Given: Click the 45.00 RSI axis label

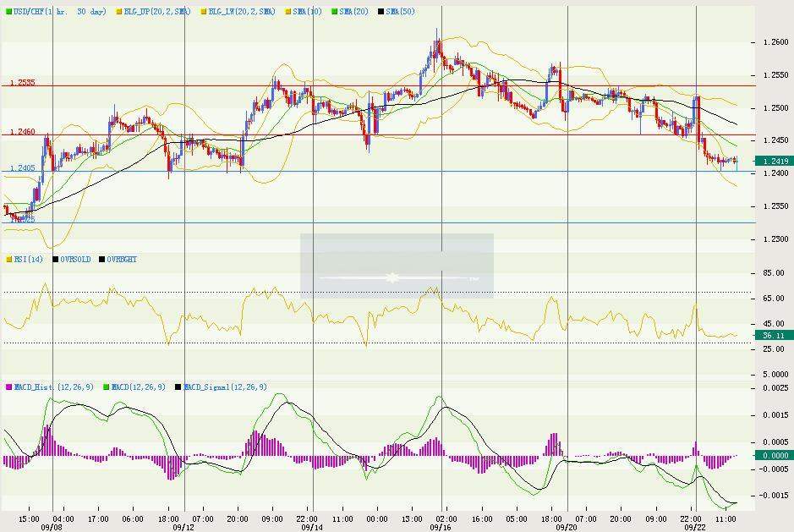Looking at the screenshot, I should (x=774, y=324).
